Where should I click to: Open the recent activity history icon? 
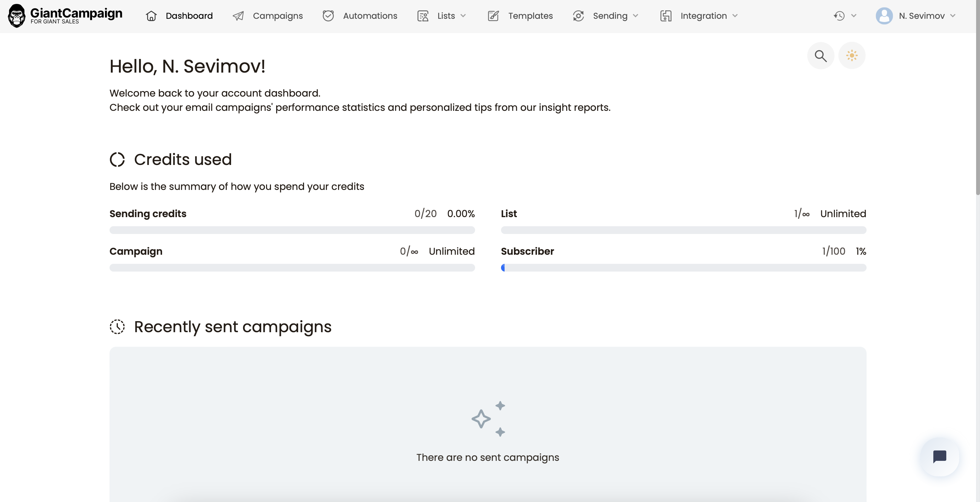coord(839,16)
